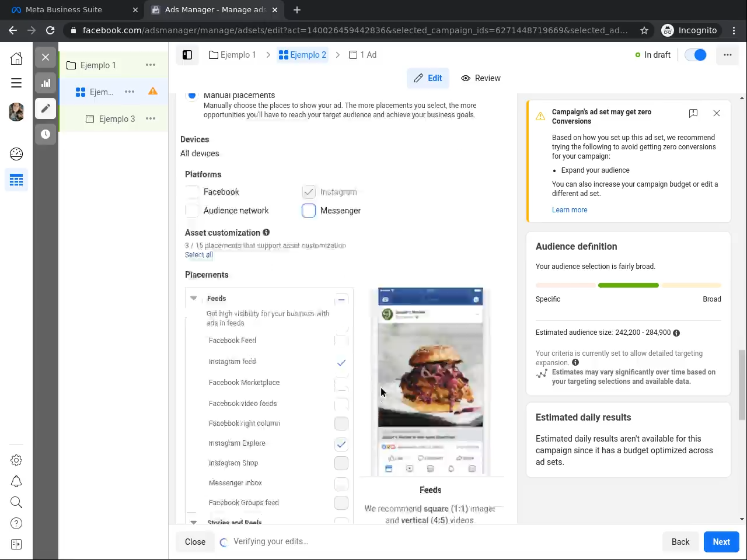Click the browser address bar

355,30
